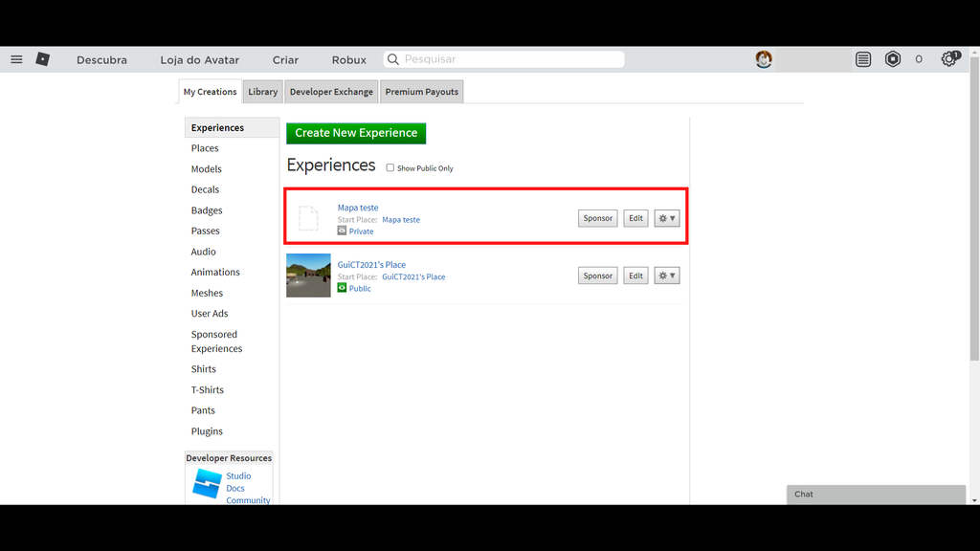The height and width of the screenshot is (551, 980).
Task: Open Mapa teste Start Place link
Action: pyautogui.click(x=401, y=220)
